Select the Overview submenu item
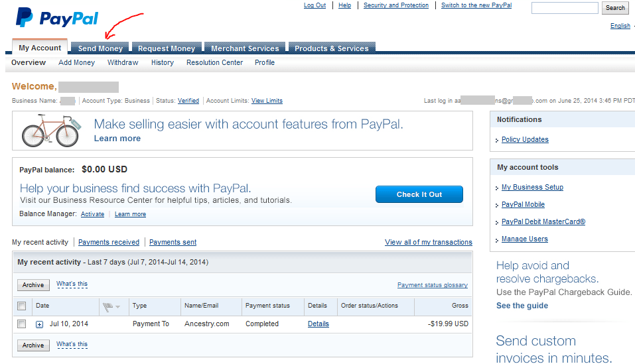 point(29,63)
